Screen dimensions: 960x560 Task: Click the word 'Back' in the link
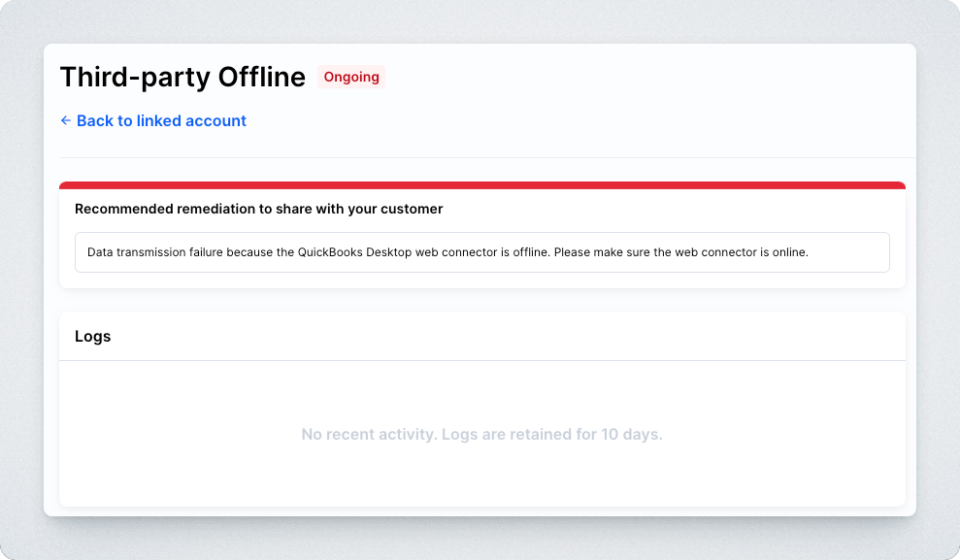(95, 120)
